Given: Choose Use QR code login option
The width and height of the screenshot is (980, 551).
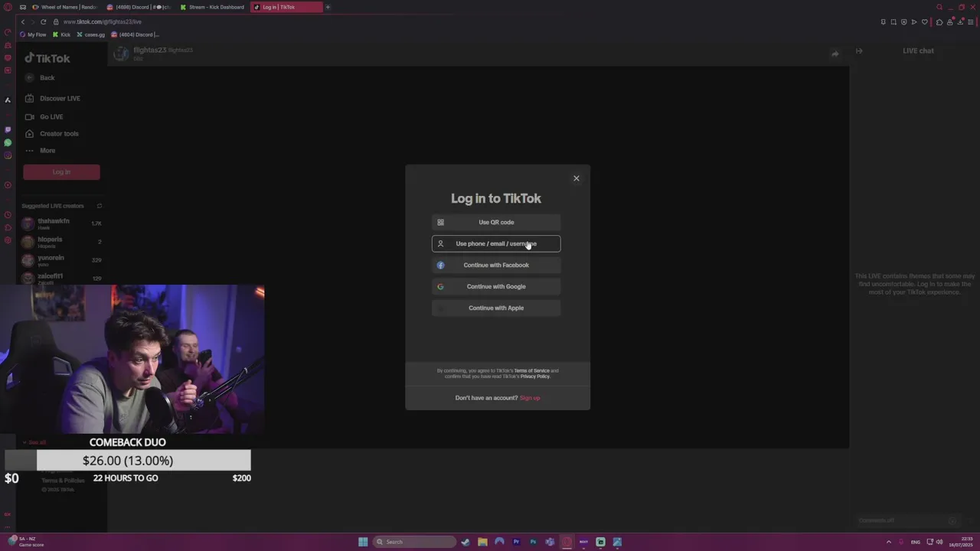Looking at the screenshot, I should (x=496, y=222).
